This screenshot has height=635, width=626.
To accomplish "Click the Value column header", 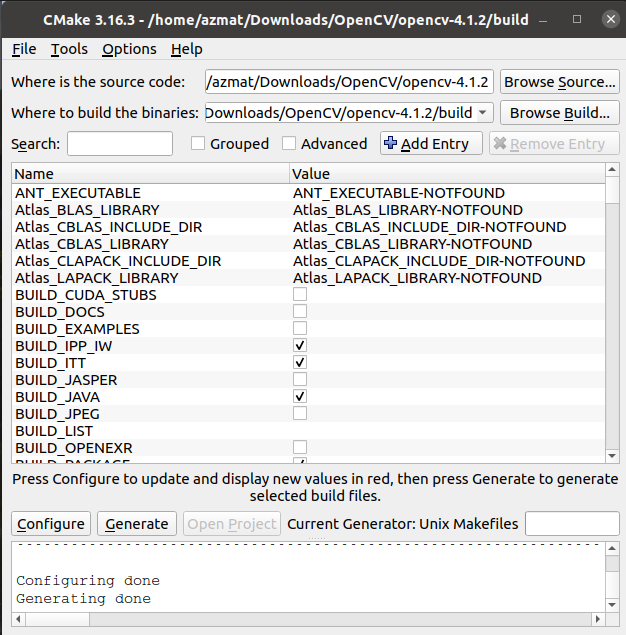I will [x=447, y=174].
